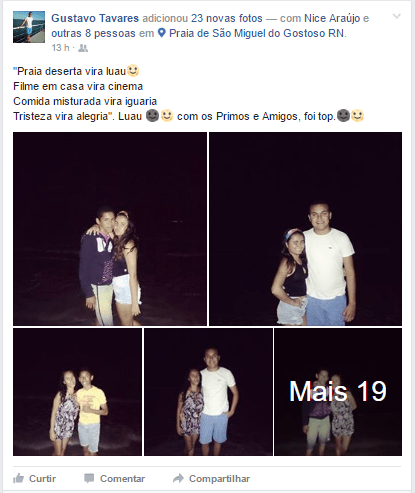This screenshot has height=493, width=415.
Task: Click the friends audience icon
Action: click(x=83, y=48)
